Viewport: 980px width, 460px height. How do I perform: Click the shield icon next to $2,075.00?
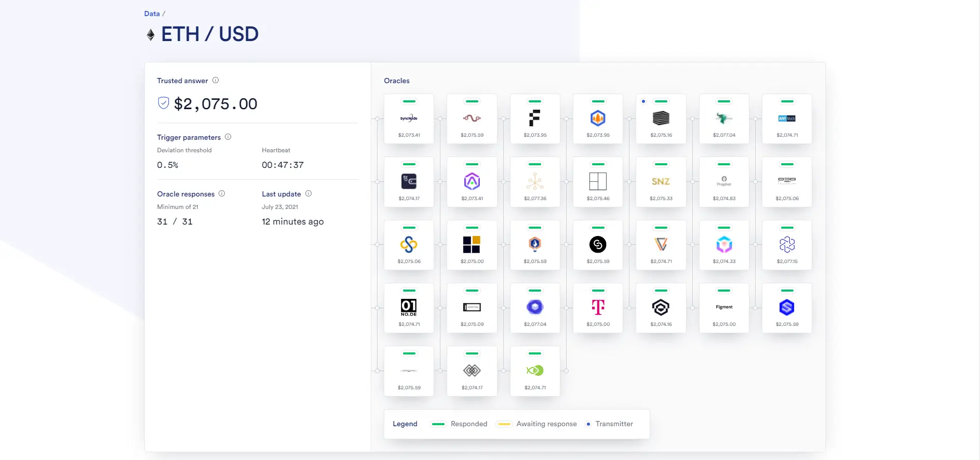click(x=163, y=103)
